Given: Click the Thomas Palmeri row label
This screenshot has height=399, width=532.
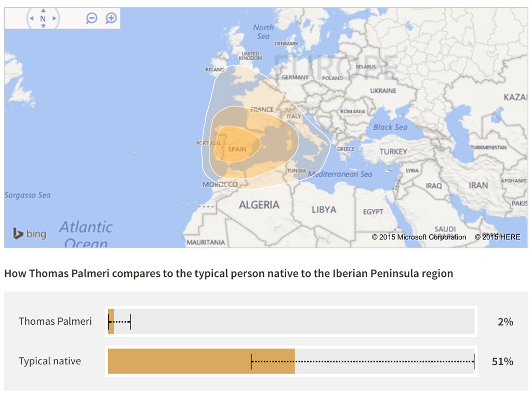Looking at the screenshot, I should tap(55, 321).
